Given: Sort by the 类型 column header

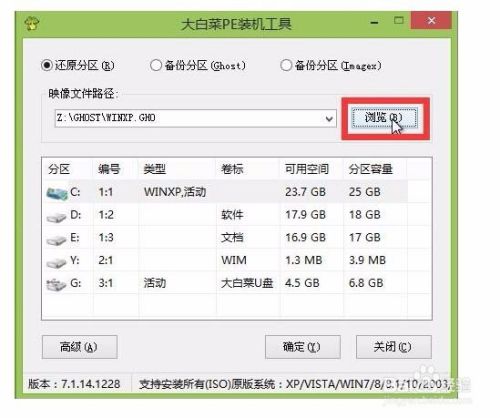Looking at the screenshot, I should click(x=154, y=169).
